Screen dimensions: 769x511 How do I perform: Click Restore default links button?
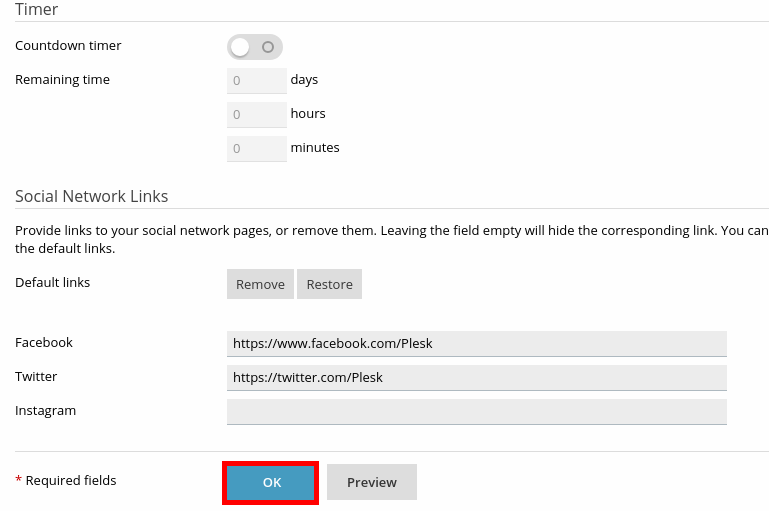(x=329, y=284)
